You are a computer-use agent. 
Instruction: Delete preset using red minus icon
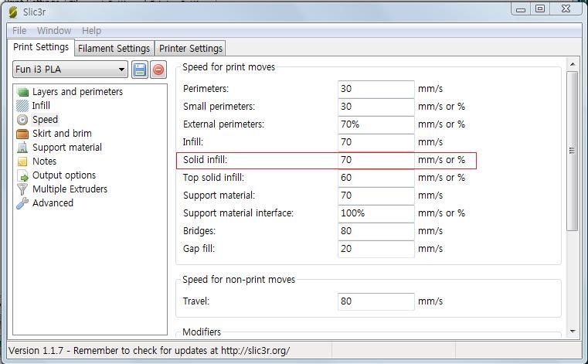(158, 70)
